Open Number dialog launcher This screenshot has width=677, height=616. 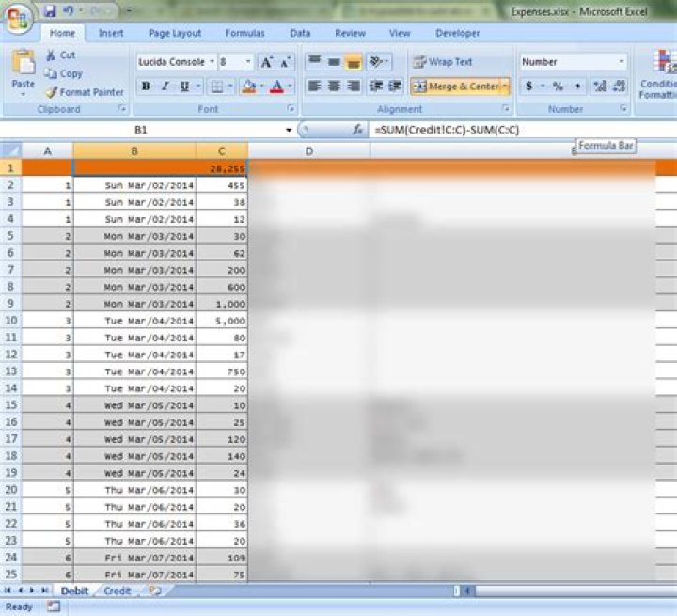pyautogui.click(x=623, y=109)
